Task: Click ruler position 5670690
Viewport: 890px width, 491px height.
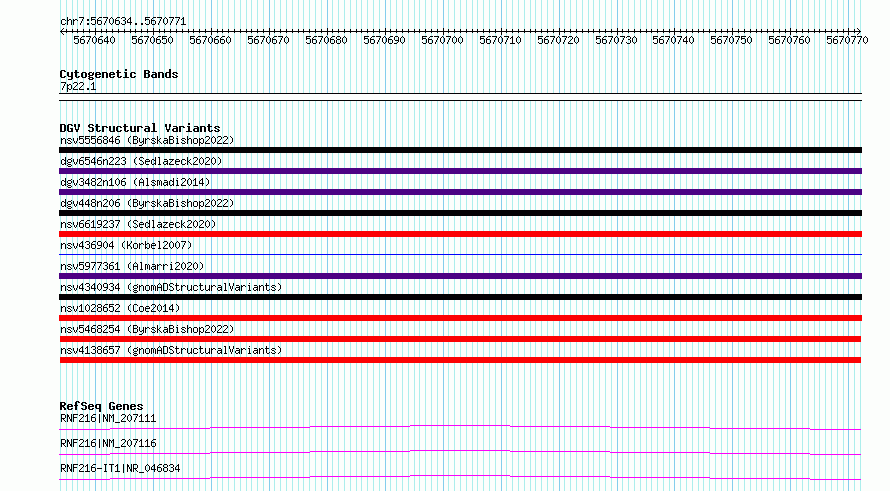Action: point(384,40)
